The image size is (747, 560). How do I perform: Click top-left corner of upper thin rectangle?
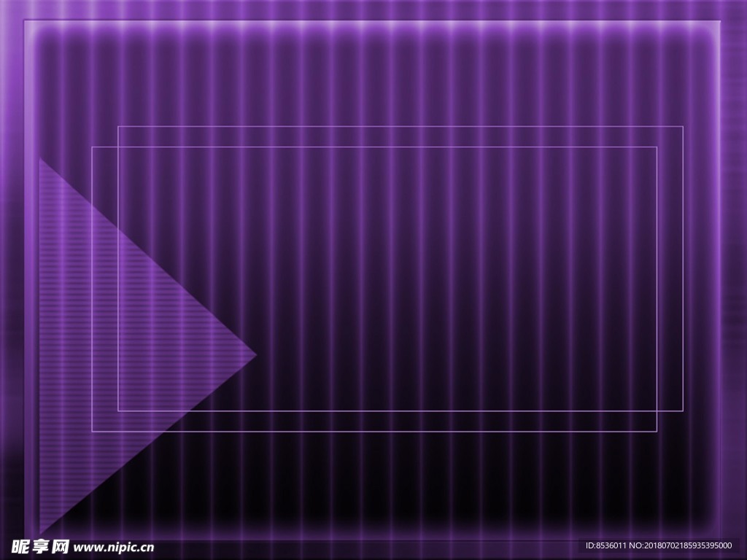click(118, 127)
